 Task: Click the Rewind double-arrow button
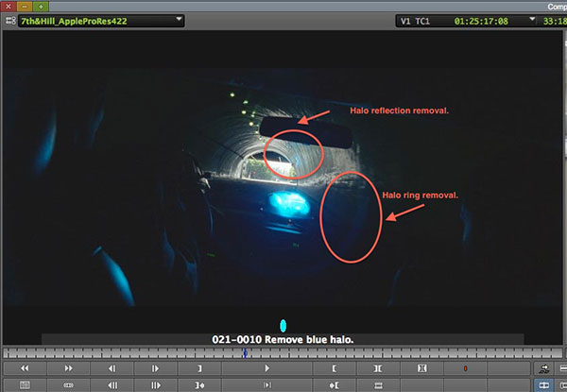point(25,368)
